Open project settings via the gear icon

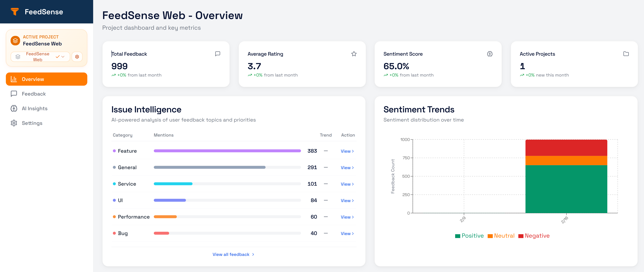(x=77, y=57)
